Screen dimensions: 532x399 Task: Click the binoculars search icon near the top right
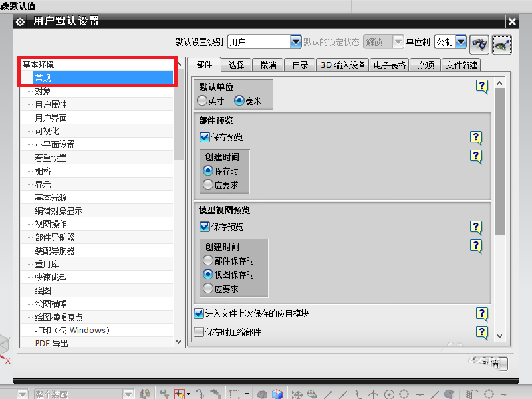(479, 44)
